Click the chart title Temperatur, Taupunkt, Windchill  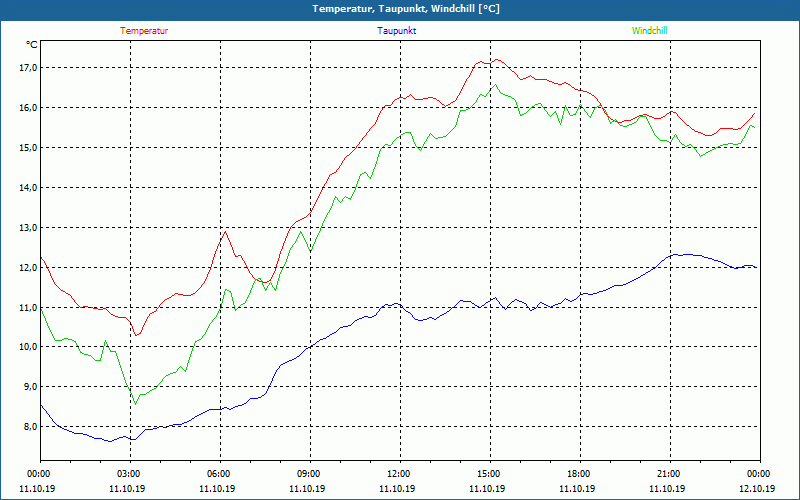point(406,9)
